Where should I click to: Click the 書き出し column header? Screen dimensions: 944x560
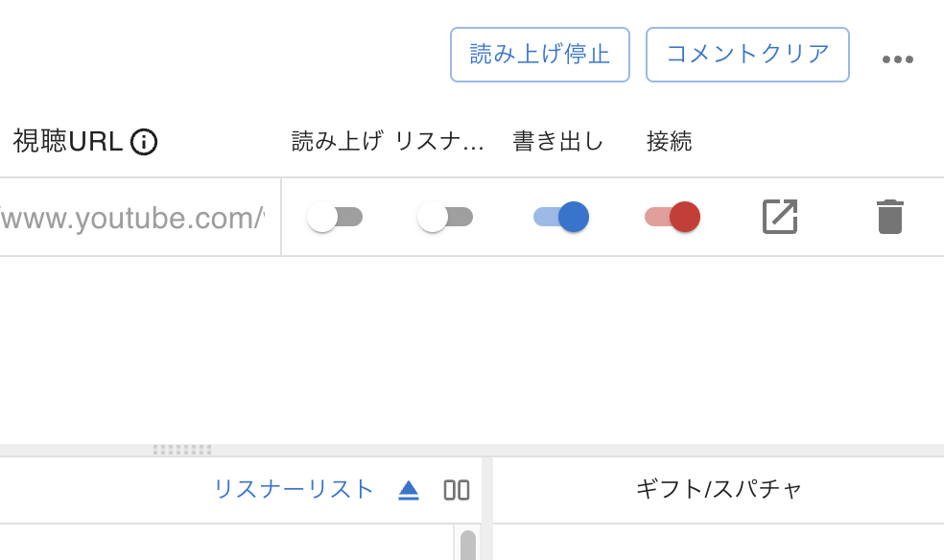tap(558, 141)
